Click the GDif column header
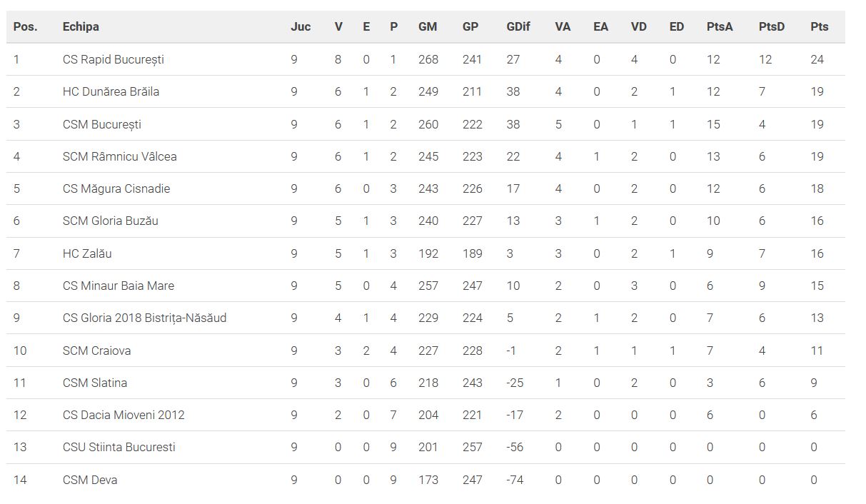 [x=518, y=26]
